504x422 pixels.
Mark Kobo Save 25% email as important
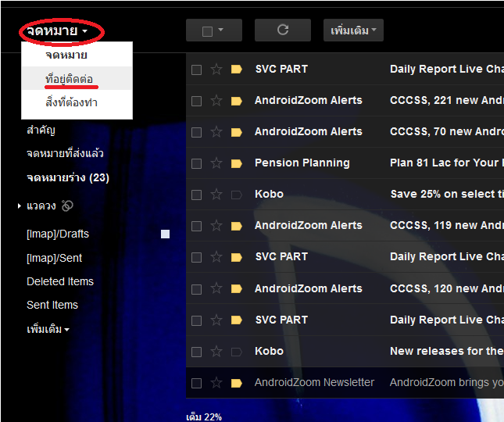click(x=237, y=195)
